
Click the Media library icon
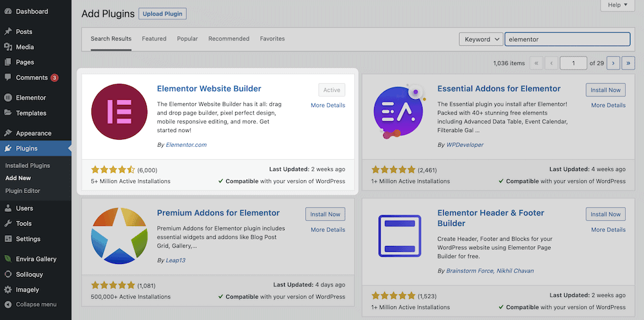click(x=8, y=47)
